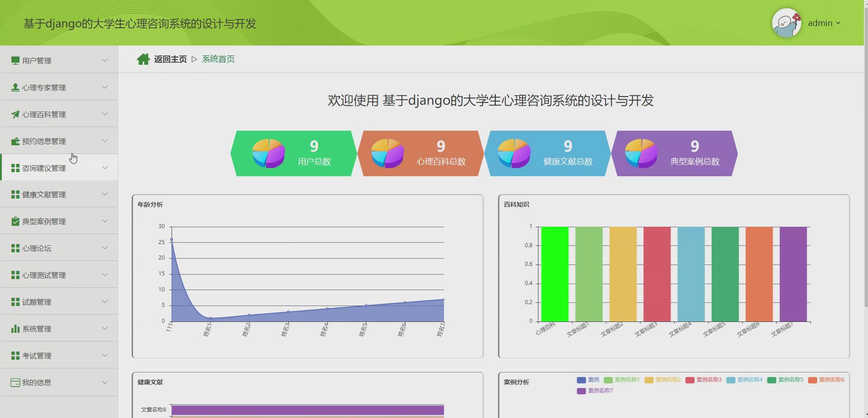Expand the 心理百科管理 chevron
The height and width of the screenshot is (418, 868).
(105, 114)
